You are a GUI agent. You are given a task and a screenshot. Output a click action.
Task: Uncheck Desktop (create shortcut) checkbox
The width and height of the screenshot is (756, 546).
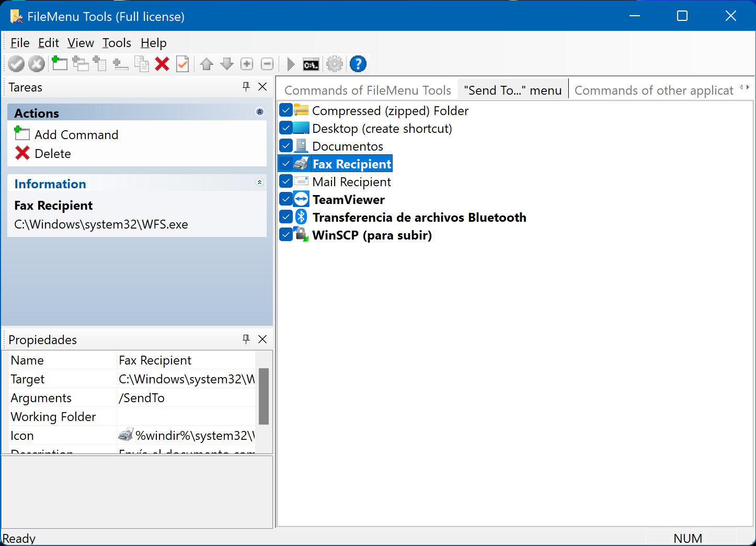[x=286, y=128]
